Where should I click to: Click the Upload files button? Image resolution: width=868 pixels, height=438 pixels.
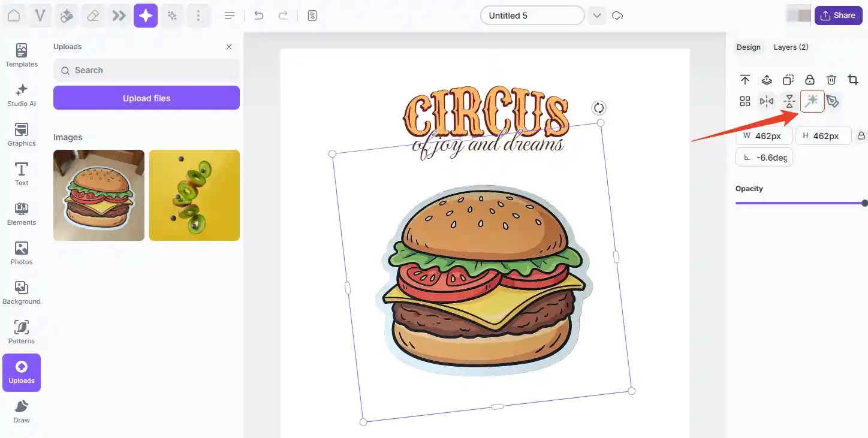pos(146,98)
